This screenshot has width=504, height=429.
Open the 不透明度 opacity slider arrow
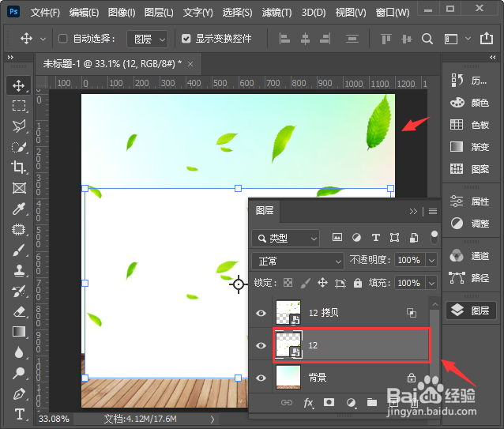click(431, 260)
